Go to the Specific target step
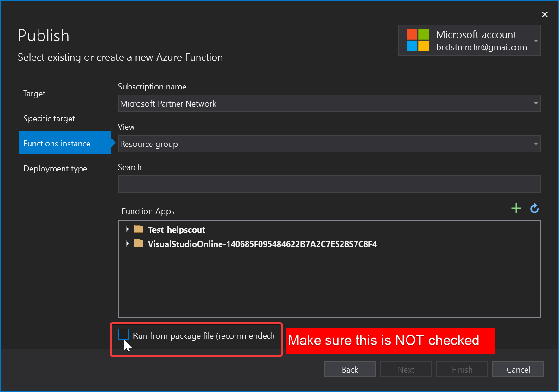 click(x=49, y=119)
